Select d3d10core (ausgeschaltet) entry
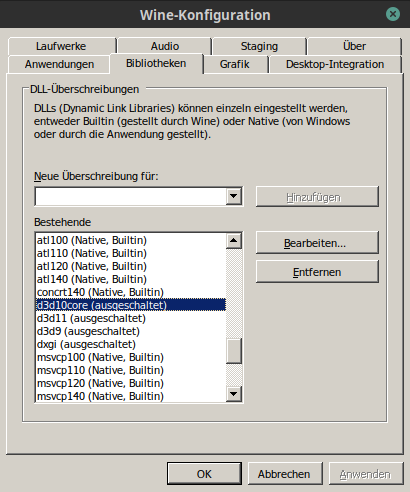This screenshot has height=492, width=410. tap(131, 305)
